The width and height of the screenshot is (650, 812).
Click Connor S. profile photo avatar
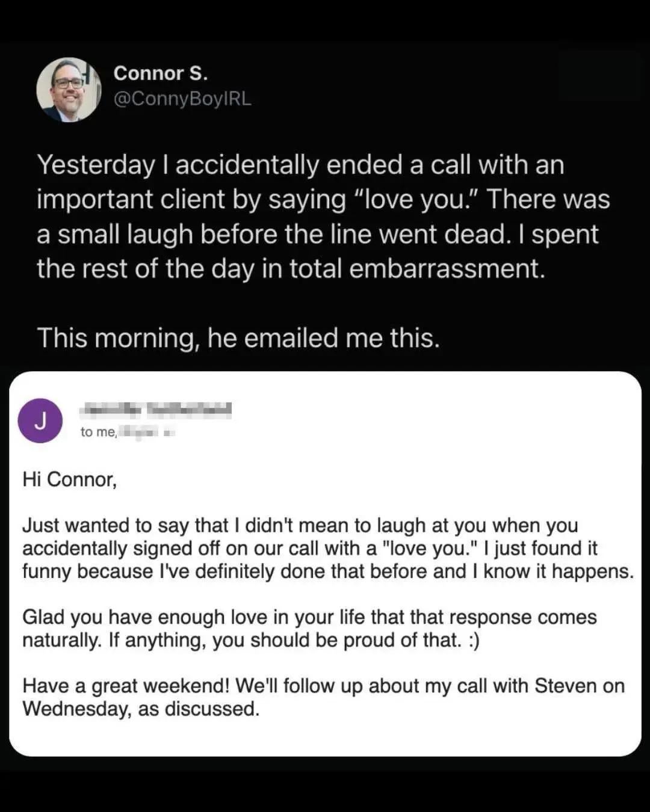[69, 90]
